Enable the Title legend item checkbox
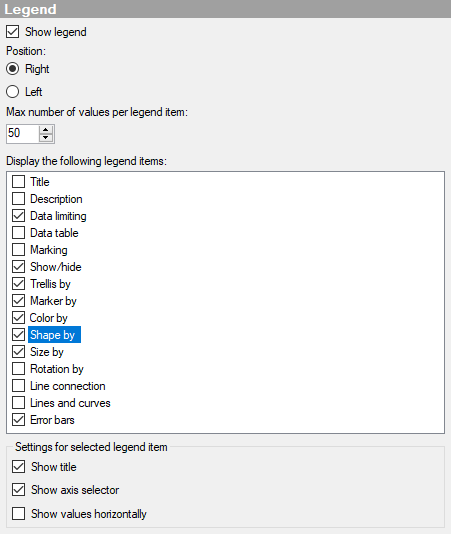451x534 pixels. 18,182
